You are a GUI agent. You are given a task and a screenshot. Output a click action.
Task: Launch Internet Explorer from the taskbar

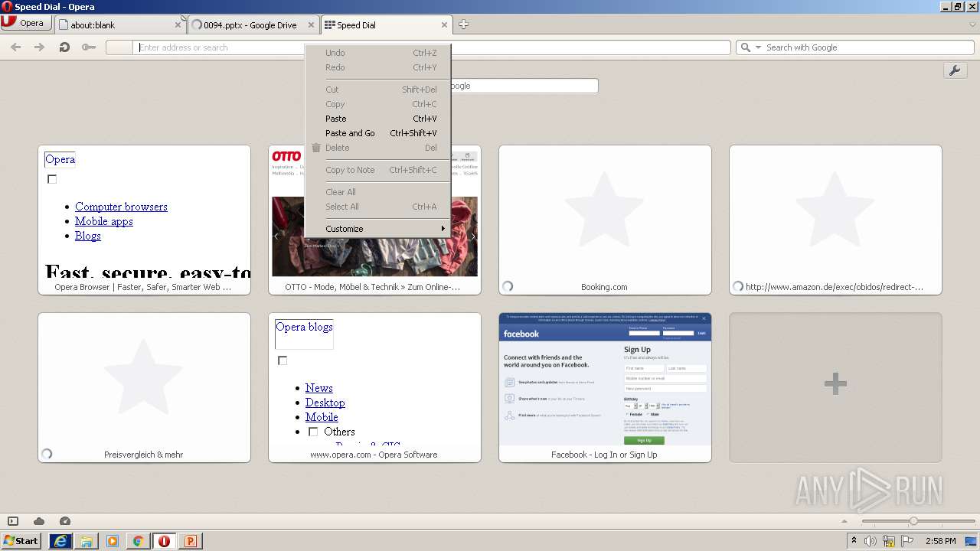point(60,541)
